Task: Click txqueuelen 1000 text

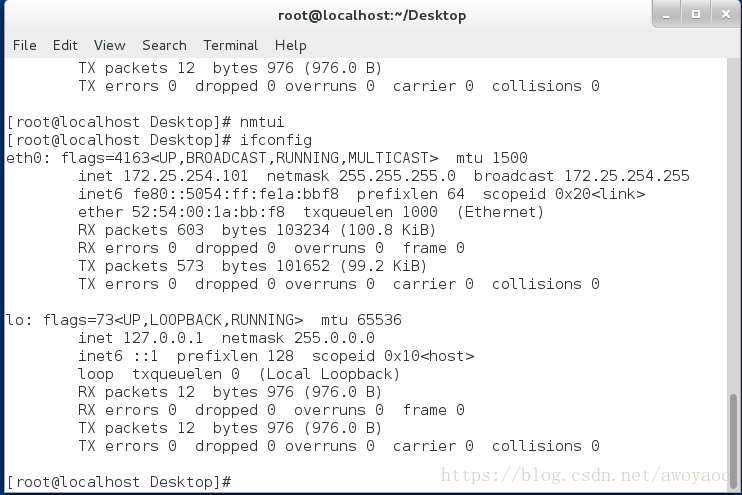Action: tap(370, 212)
